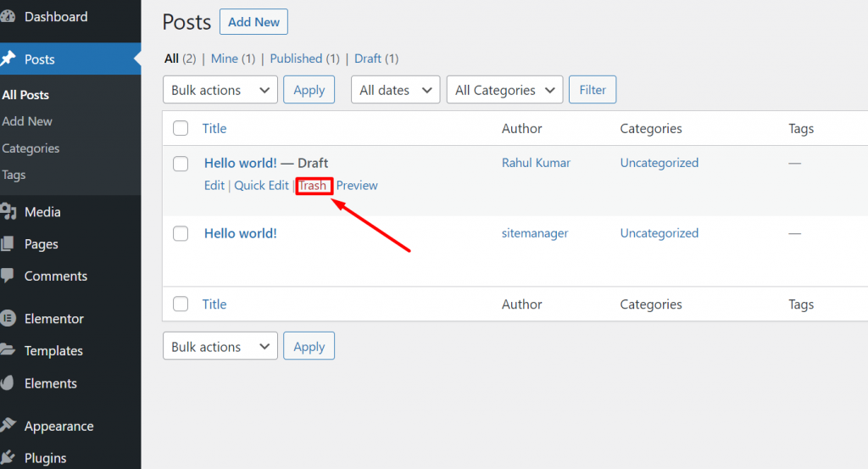
Task: Click the Elements leaf icon
Action: coord(7,382)
